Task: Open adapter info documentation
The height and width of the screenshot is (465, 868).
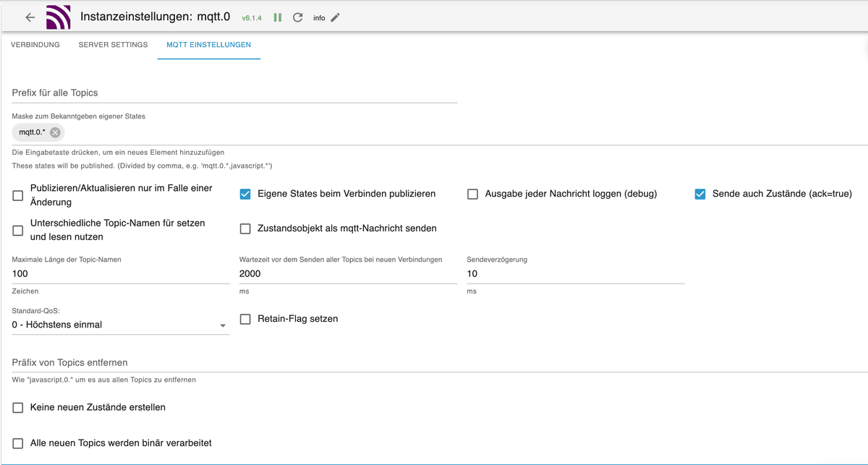Action: (319, 17)
